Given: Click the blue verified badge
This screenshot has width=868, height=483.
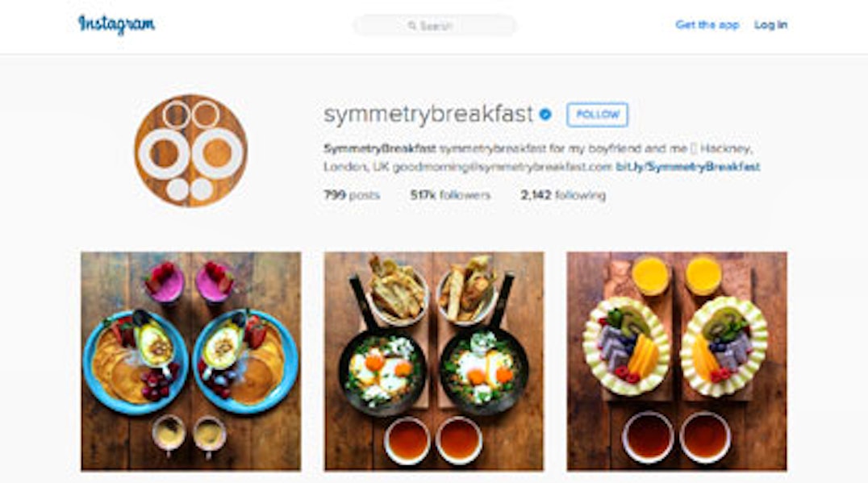Looking at the screenshot, I should [x=545, y=115].
